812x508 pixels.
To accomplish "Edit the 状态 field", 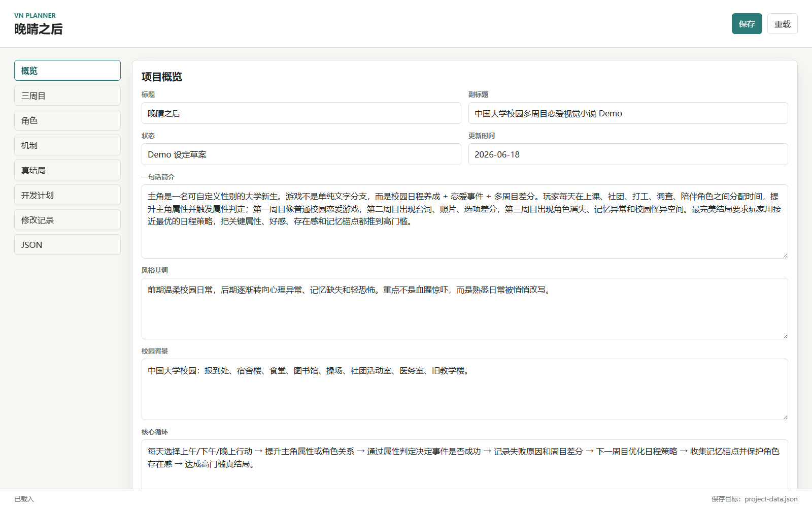I will coord(301,154).
